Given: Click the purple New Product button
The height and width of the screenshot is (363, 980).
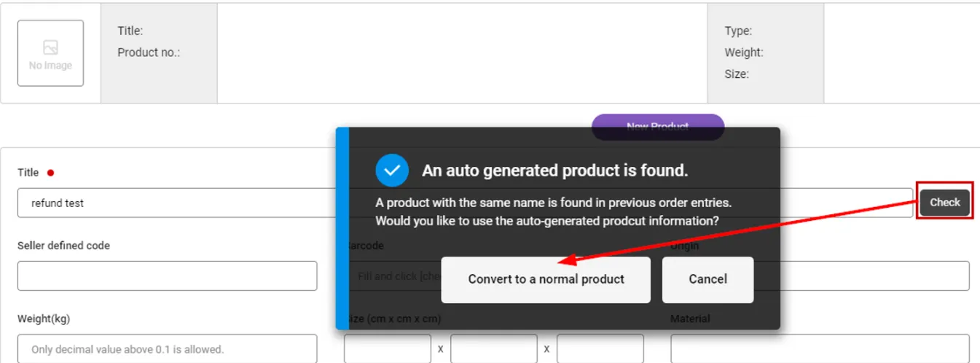Looking at the screenshot, I should click(657, 122).
